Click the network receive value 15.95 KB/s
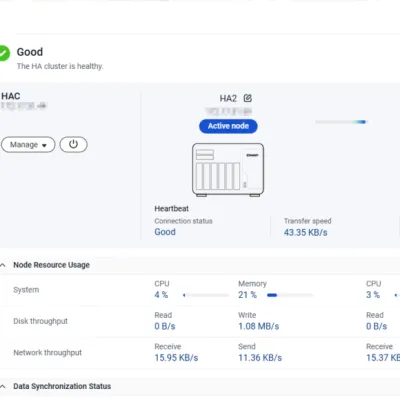400x400 pixels. click(x=176, y=358)
